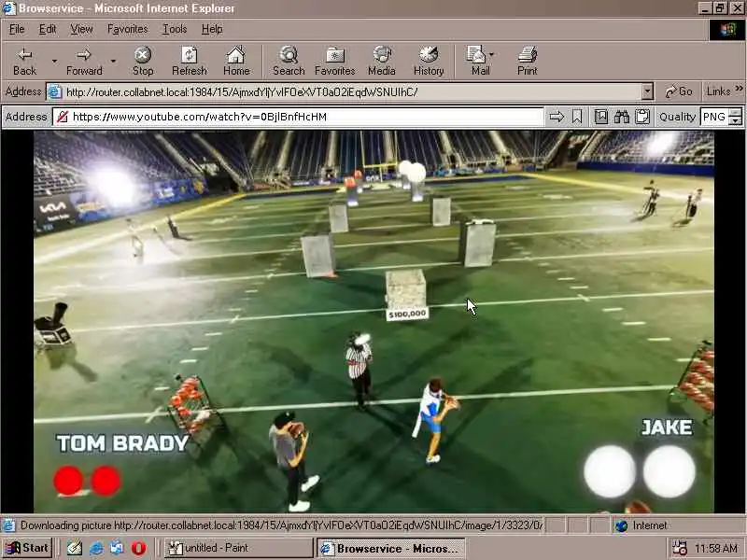Viewport: 747px width, 560px height.
Task: Open the Mail button dropdown arrow
Action: tap(492, 54)
